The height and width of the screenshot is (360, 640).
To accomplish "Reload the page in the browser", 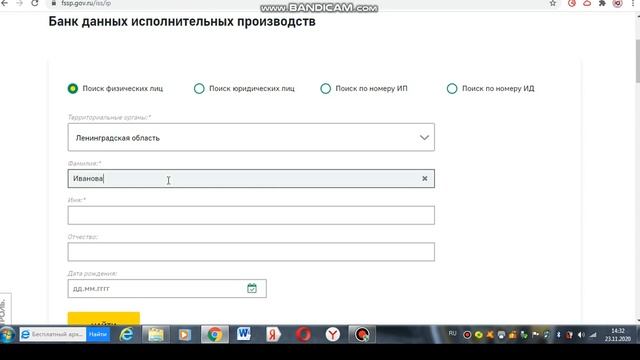I will (35, 3).
